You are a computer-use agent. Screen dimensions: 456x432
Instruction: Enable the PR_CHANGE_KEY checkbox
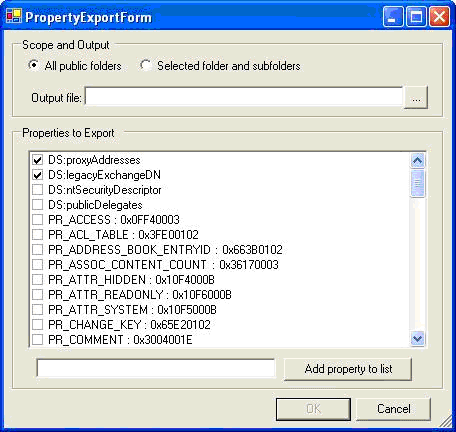(38, 325)
